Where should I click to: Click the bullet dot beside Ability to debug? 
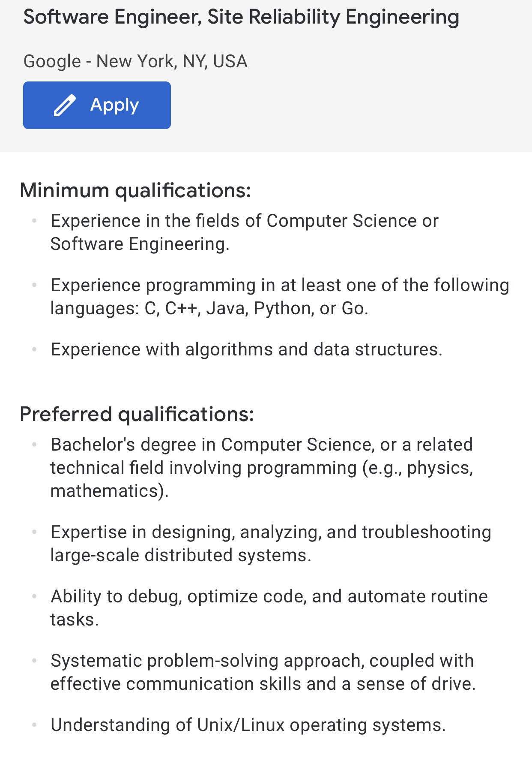35,596
